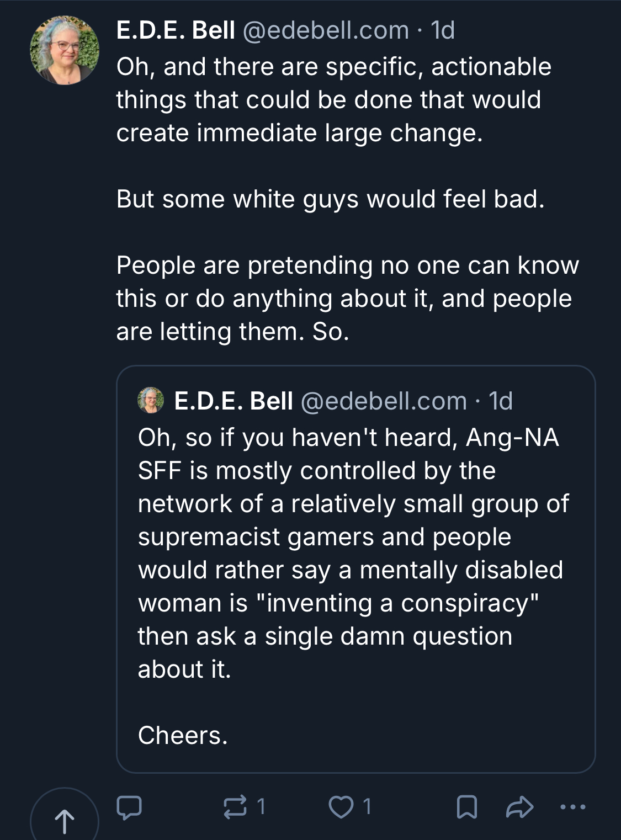Open the quoted post about Ang-NA SFF
This screenshot has width=621, height=840.
click(355, 569)
